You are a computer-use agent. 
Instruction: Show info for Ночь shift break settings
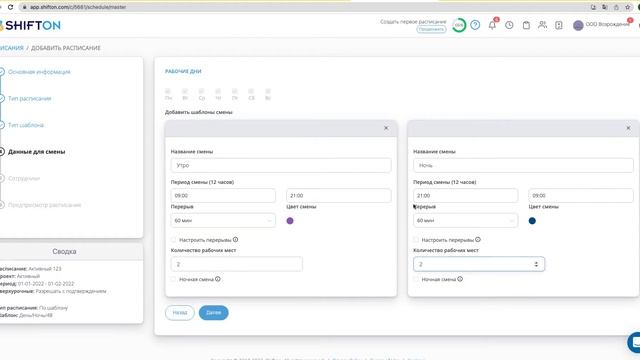478,240
